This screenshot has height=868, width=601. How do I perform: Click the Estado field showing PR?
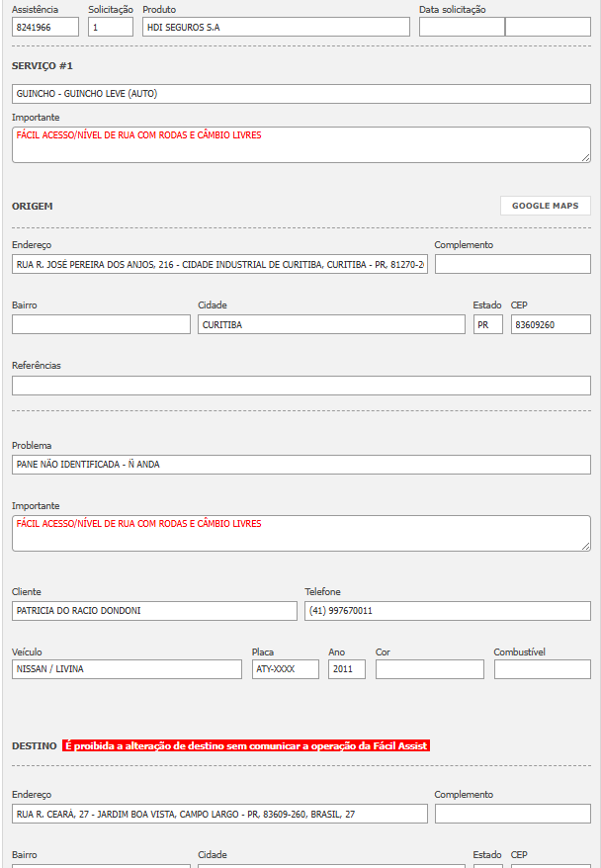pos(487,324)
